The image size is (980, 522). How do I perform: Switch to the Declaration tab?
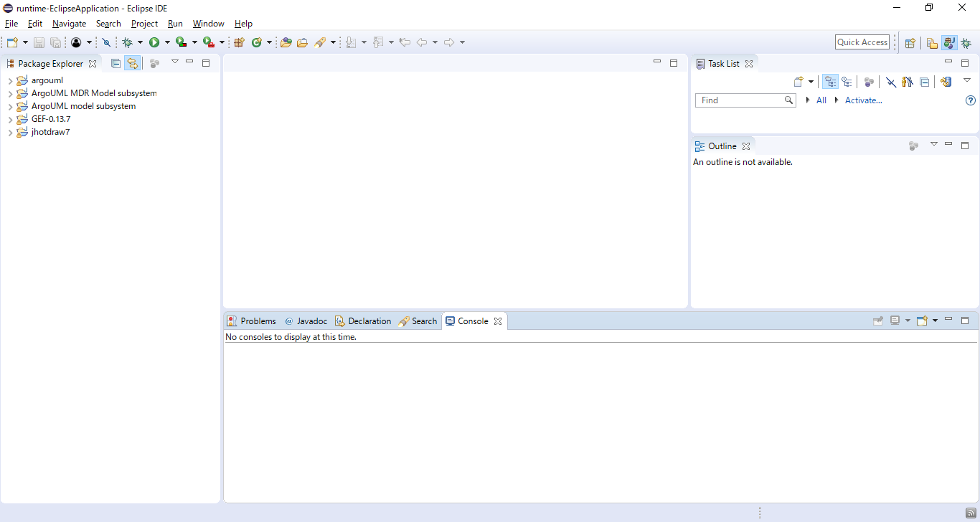363,321
